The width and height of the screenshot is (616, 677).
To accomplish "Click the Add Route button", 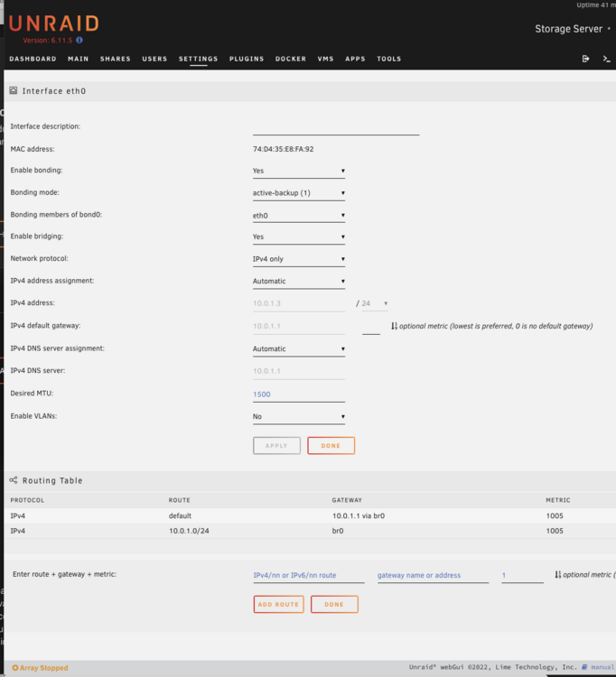I will [x=278, y=605].
